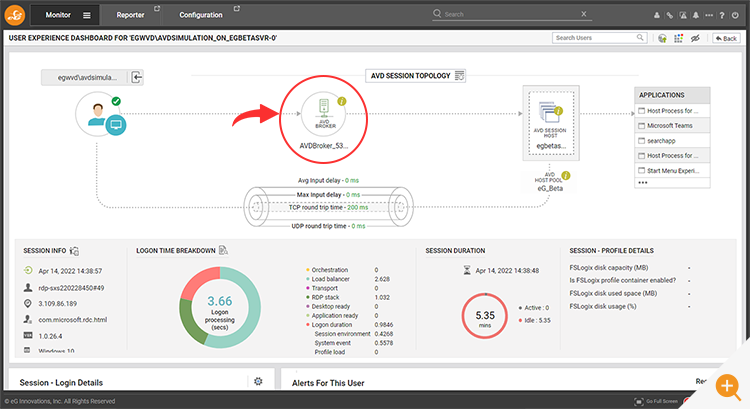Viewport: 750px width, 409px height.
Task: Click TCP round trip time 200 ms
Action: (328, 208)
